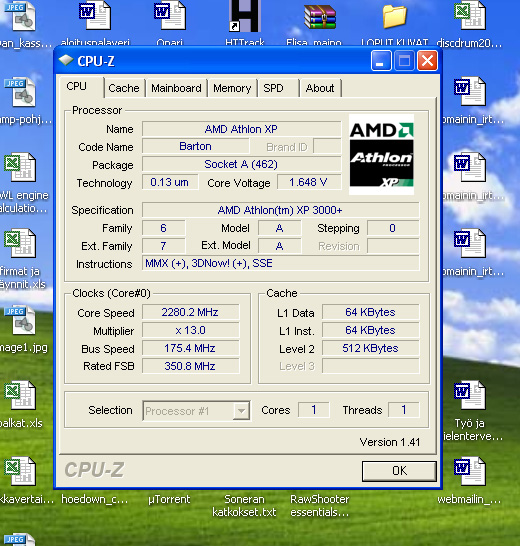Click the Soneran katkokset.txt label
Viewport: 520px width, 546px height.
tap(244, 506)
